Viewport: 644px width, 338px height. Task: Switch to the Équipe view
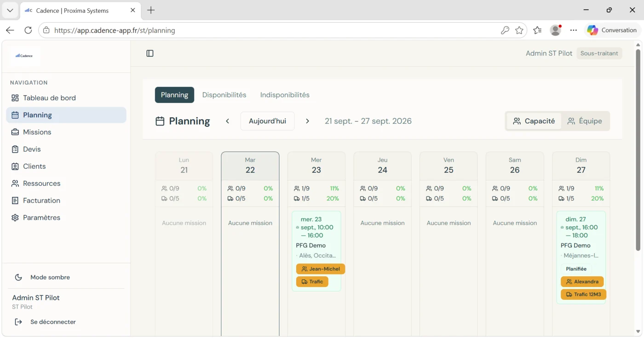(x=585, y=121)
